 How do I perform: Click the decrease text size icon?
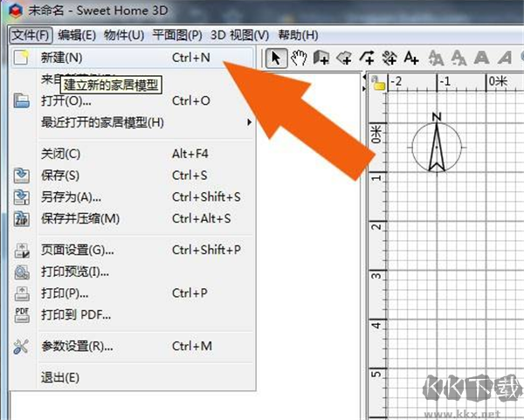coord(458,59)
